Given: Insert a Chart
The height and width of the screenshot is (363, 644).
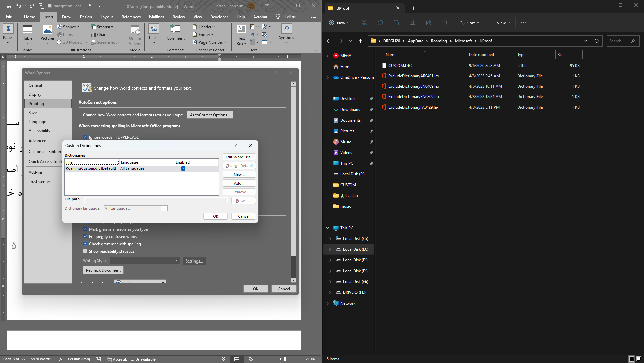Looking at the screenshot, I should [99, 34].
